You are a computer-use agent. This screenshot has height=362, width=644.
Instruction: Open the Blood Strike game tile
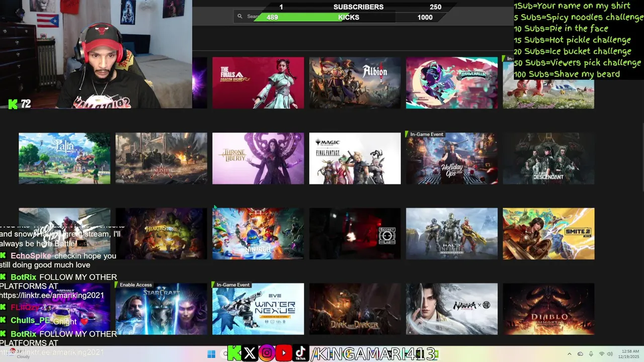(x=64, y=234)
